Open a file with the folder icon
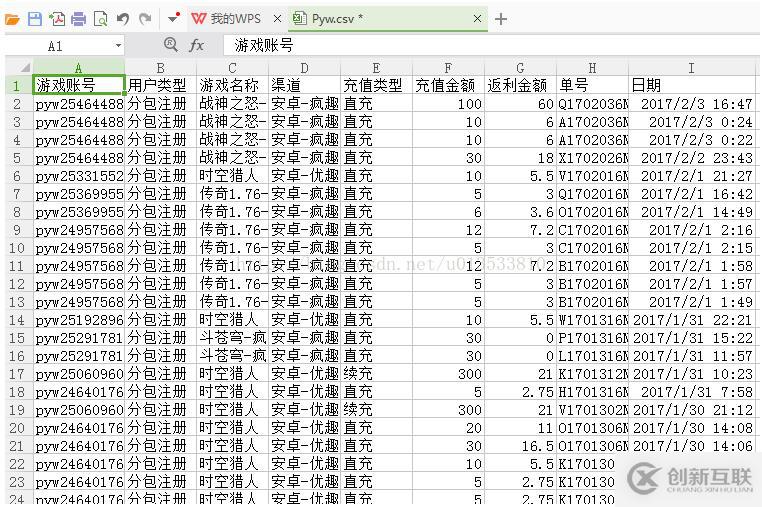Viewport: 762px width, 507px height. click(x=12, y=19)
